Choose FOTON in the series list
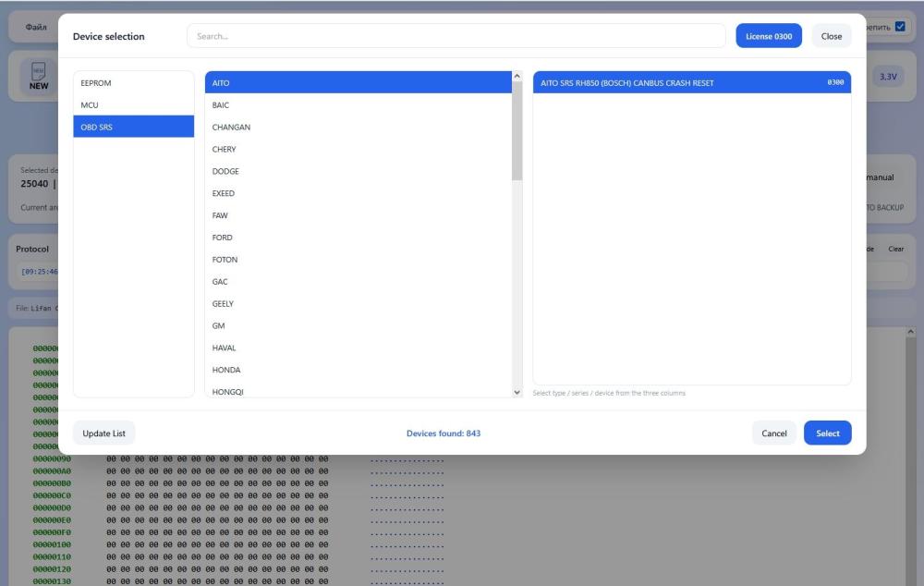Image resolution: width=924 pixels, height=586 pixels. tap(359, 260)
